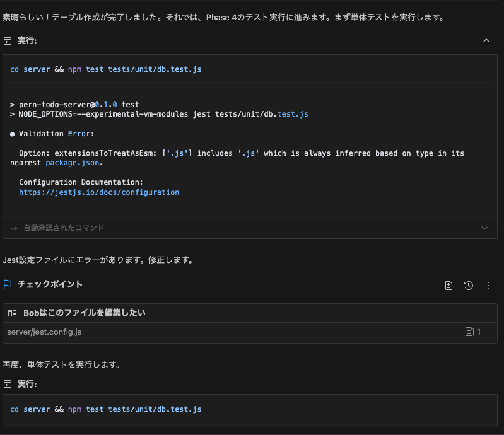
Task: Click Configuration Documentation: text
Action: point(81,182)
